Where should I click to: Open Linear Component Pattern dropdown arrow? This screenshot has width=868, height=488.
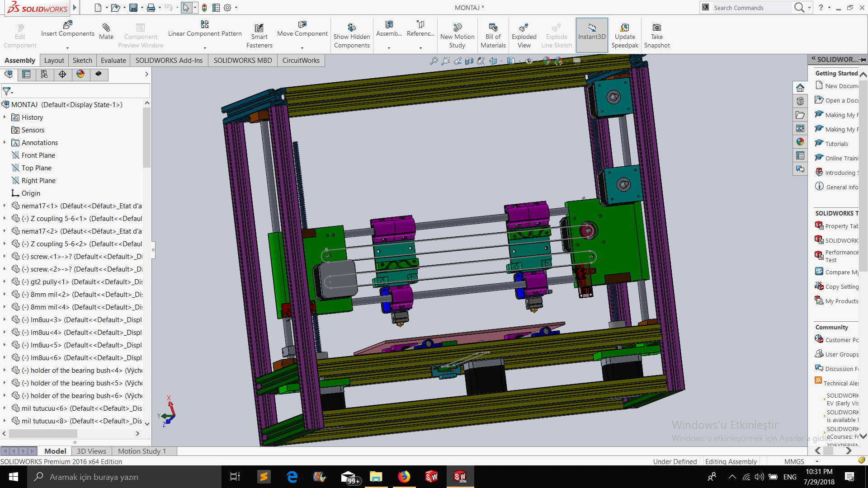[205, 48]
